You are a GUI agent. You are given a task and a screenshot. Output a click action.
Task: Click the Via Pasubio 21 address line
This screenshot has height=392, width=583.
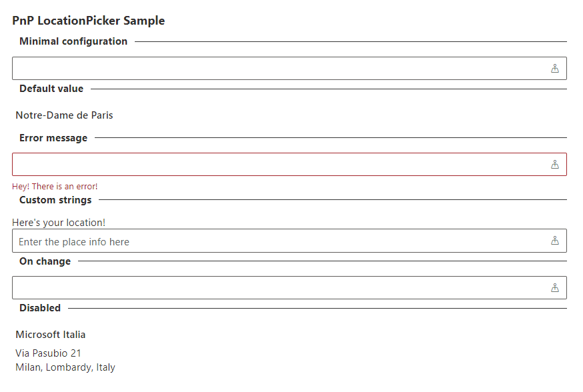click(48, 353)
